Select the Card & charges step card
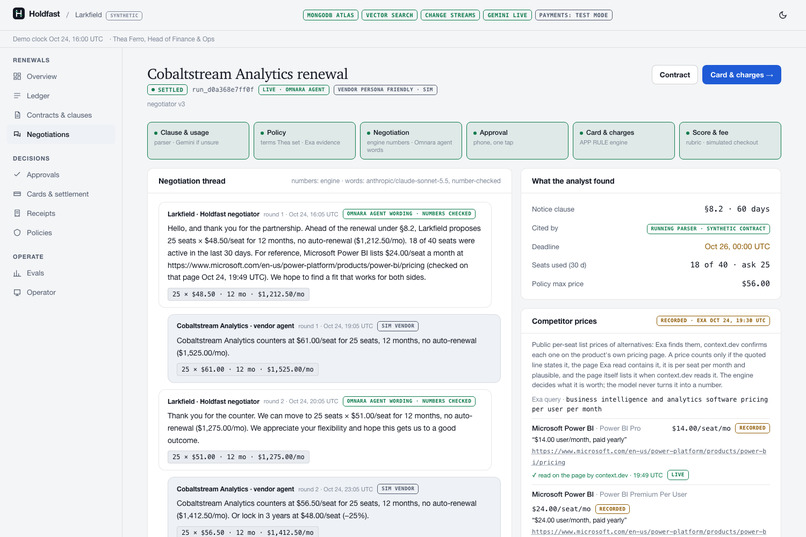 (x=624, y=140)
